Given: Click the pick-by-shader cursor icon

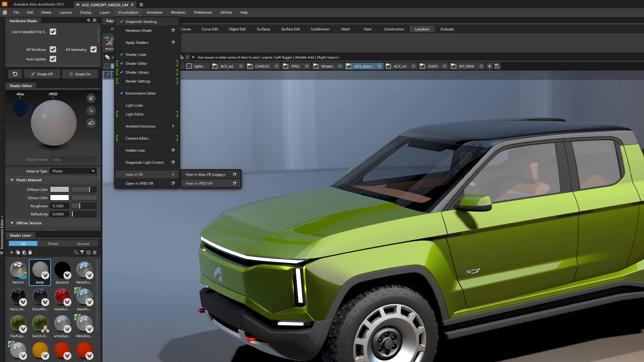Looking at the screenshot, I should coord(91,111).
